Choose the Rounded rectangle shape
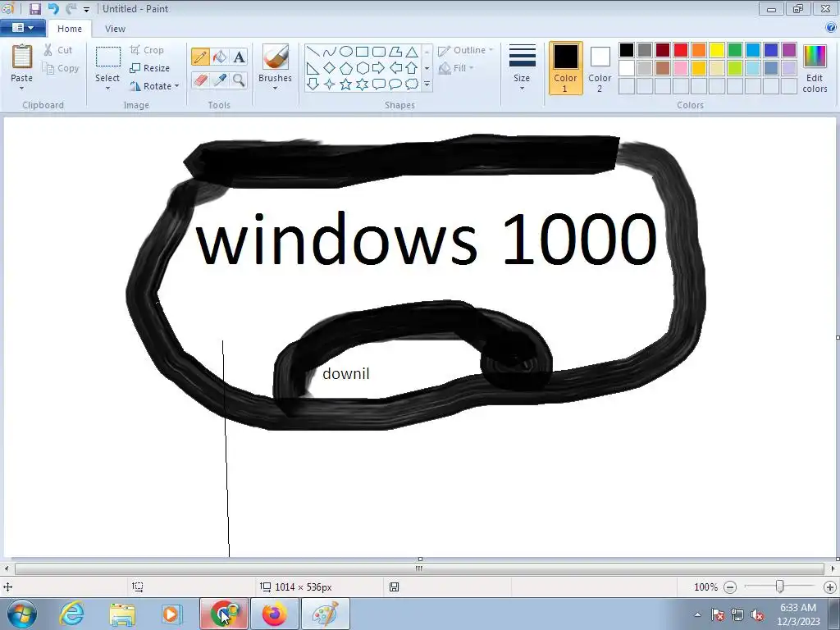The image size is (840, 630). pos(379,52)
